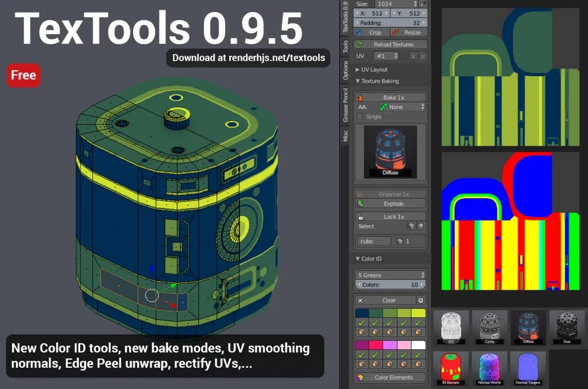Click the second UV channel arrow button beside #1
This screenshot has height=389, width=588.
pyautogui.click(x=423, y=56)
